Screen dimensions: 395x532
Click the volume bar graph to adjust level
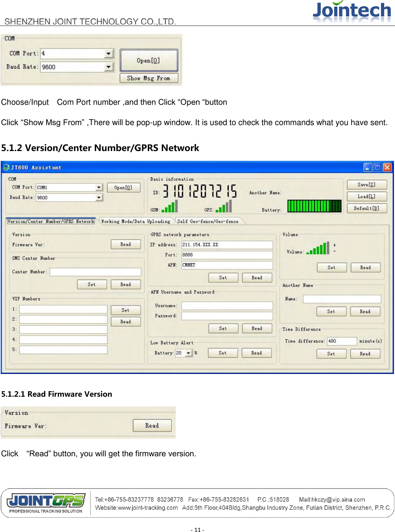click(318, 248)
